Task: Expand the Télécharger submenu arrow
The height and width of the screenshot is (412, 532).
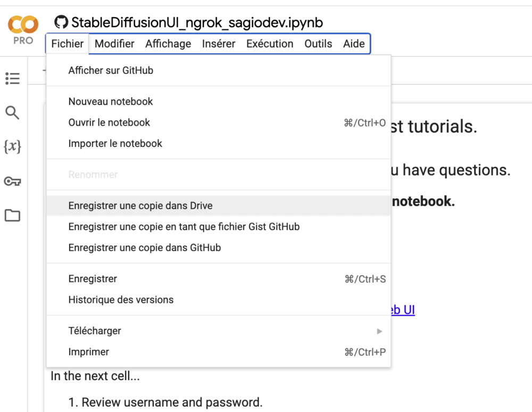Action: coord(379,331)
